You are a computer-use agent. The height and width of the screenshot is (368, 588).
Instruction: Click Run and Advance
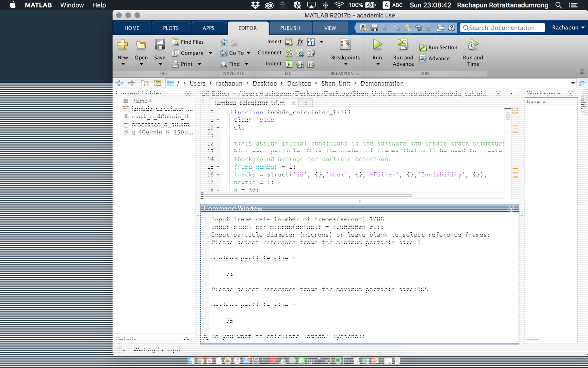(403, 53)
